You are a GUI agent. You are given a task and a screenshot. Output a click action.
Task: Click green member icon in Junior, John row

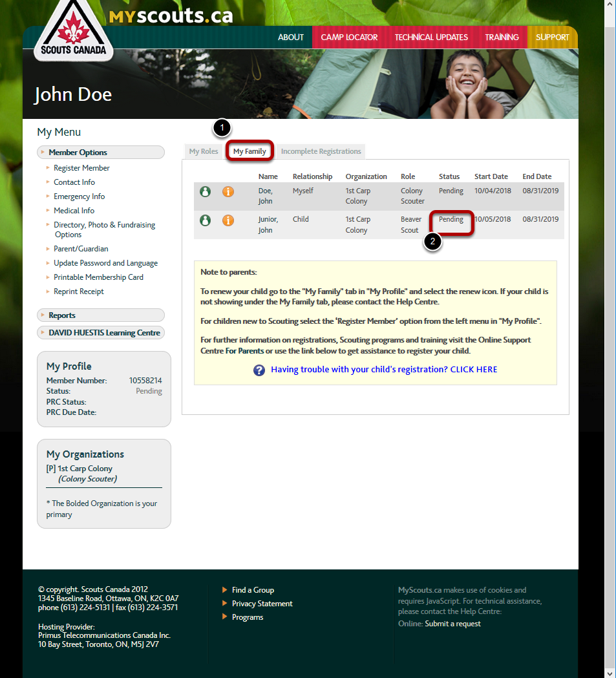coord(205,220)
